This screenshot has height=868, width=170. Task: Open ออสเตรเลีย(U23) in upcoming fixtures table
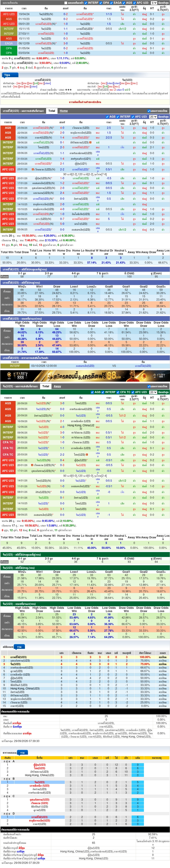[x=85, y=366]
